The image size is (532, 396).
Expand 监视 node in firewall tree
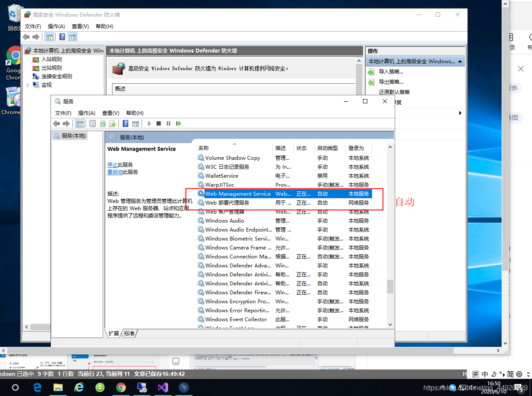[28, 85]
